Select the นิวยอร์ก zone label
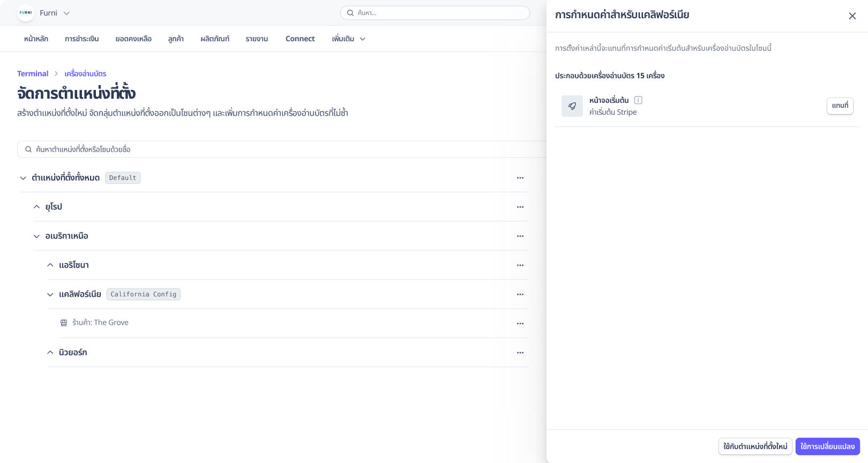 point(73,353)
